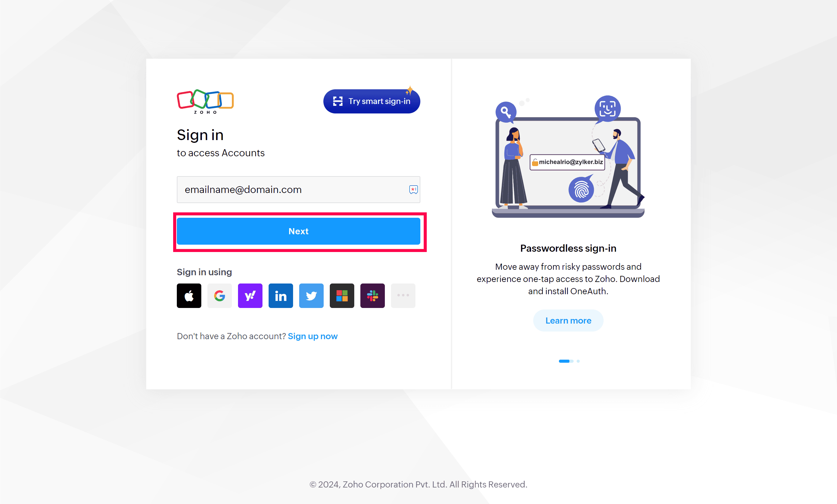Sign in with the Apple icon
This screenshot has height=504, width=837.
coord(189,295)
